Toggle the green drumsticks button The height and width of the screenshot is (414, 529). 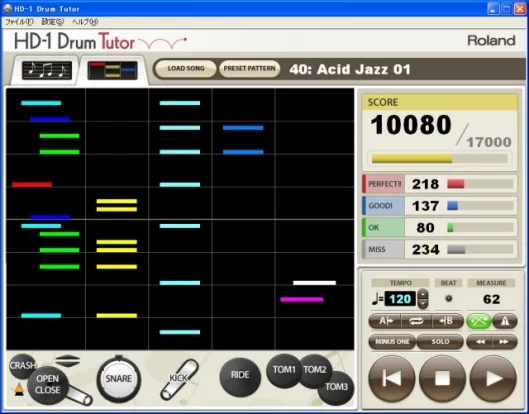[478, 321]
